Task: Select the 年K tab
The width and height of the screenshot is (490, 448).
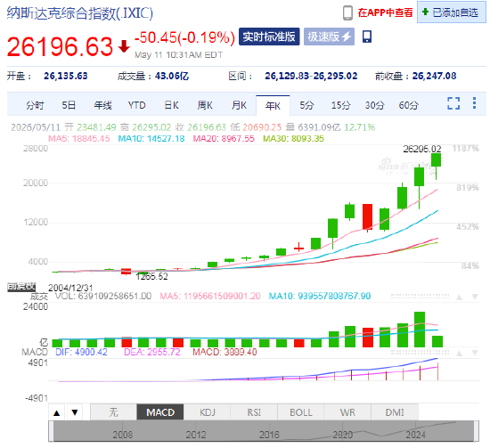Action: click(x=273, y=106)
